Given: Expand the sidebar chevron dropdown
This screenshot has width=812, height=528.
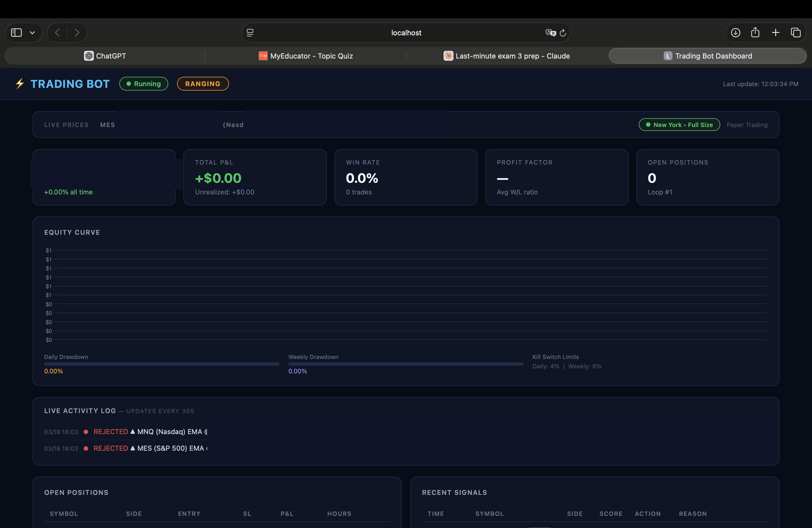Looking at the screenshot, I should (32, 32).
